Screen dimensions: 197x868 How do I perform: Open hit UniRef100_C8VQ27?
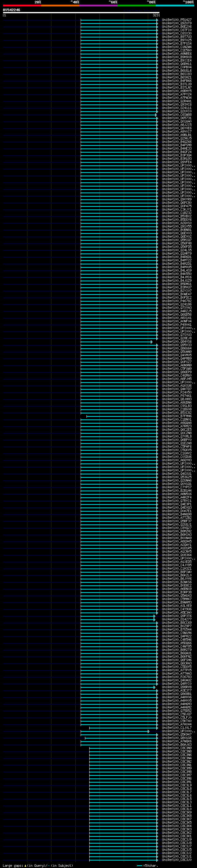pyautogui.click(x=176, y=528)
